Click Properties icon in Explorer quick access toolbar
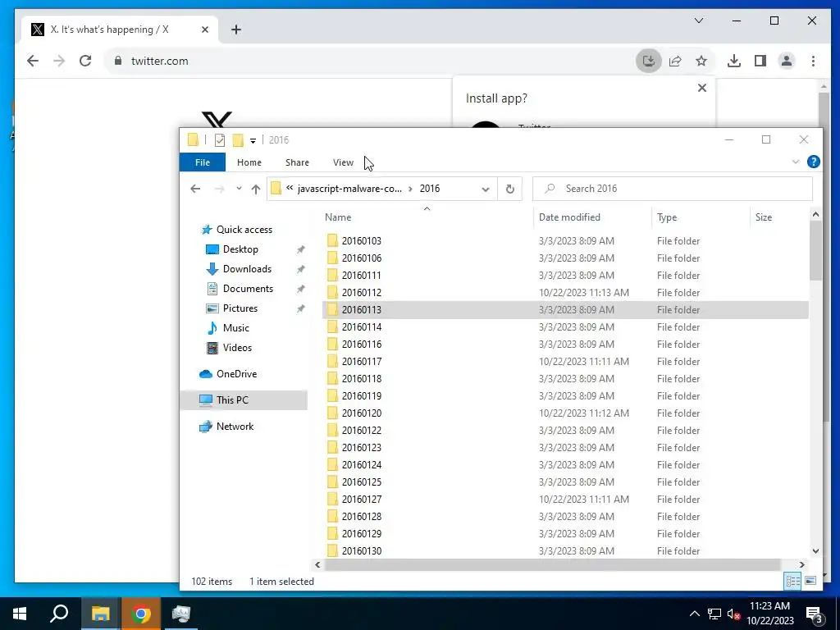Image resolution: width=840 pixels, height=630 pixels. tap(220, 140)
